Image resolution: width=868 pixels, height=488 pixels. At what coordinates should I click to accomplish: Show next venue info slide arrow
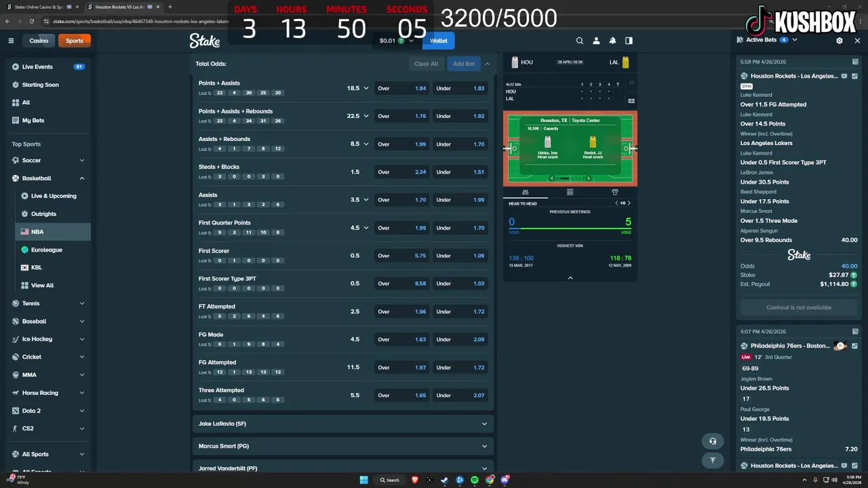(x=588, y=178)
